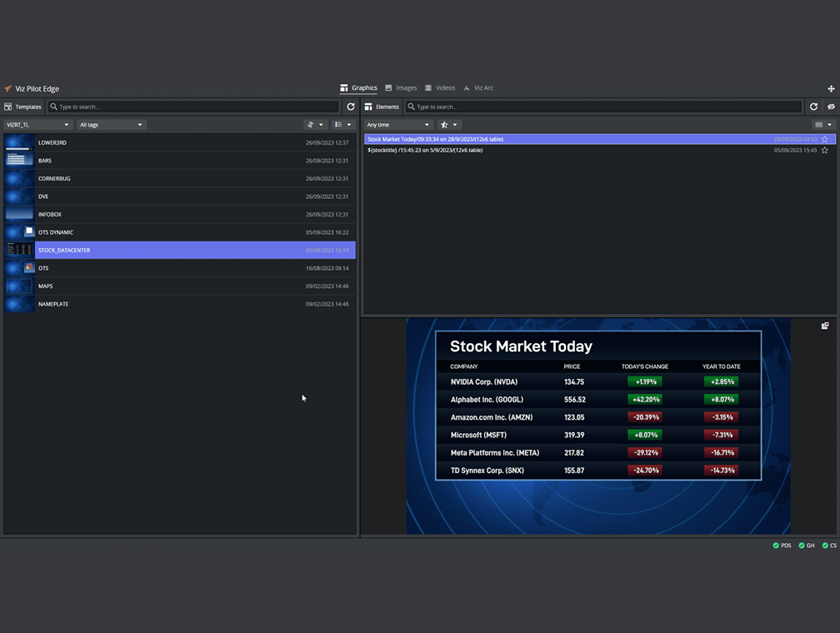Expand the All tags filter dropdown
The width and height of the screenshot is (840, 633).
(x=112, y=125)
